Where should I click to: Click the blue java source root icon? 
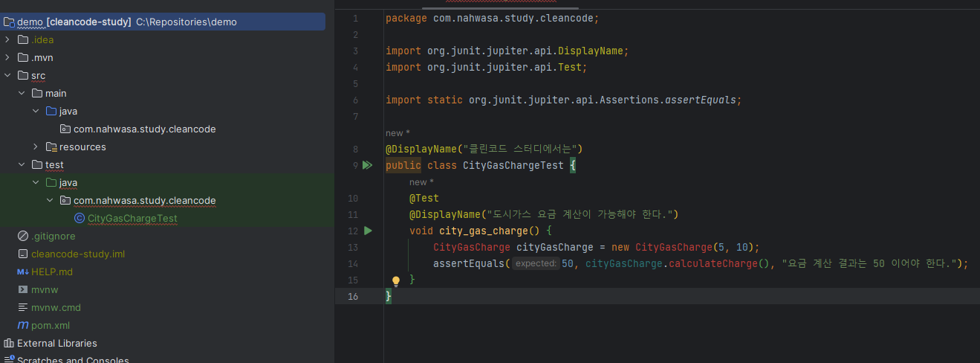coord(51,111)
